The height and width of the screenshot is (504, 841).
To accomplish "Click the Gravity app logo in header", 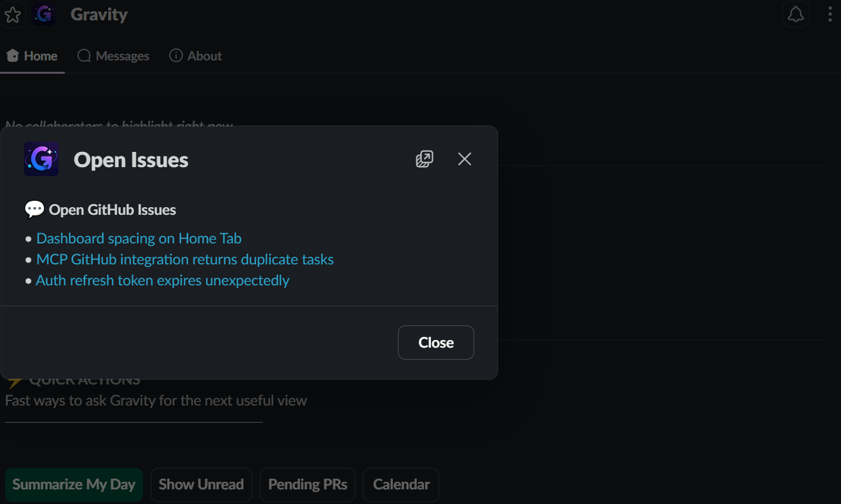I will coord(43,14).
